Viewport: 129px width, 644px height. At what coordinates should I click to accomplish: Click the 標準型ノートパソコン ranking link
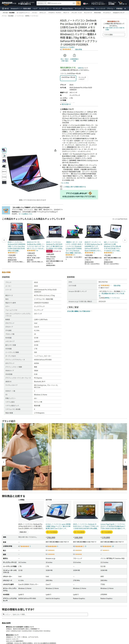pos(112,298)
